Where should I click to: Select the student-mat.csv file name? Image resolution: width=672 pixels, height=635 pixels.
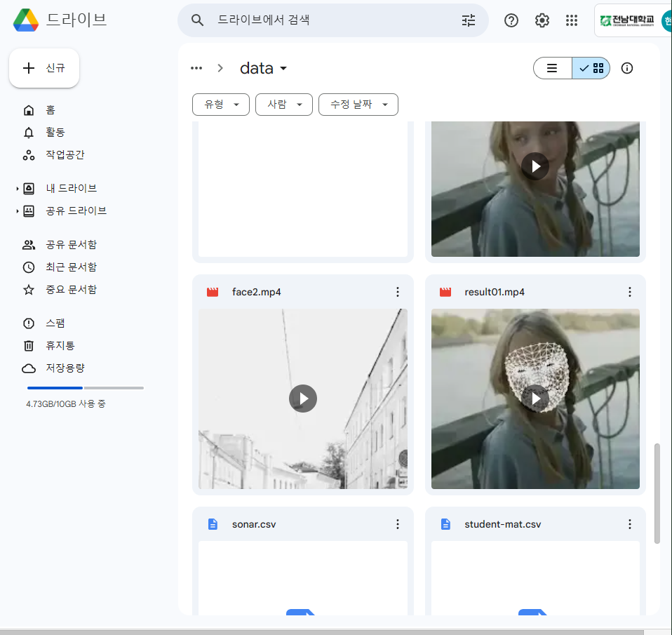503,524
